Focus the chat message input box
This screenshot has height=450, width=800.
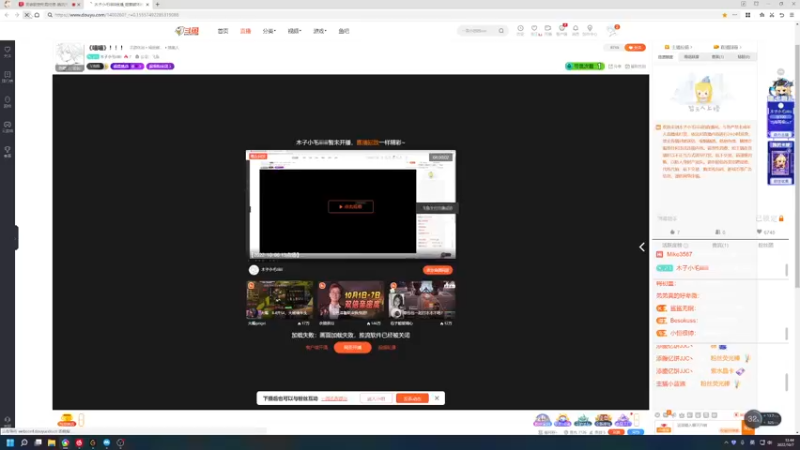click(x=708, y=426)
